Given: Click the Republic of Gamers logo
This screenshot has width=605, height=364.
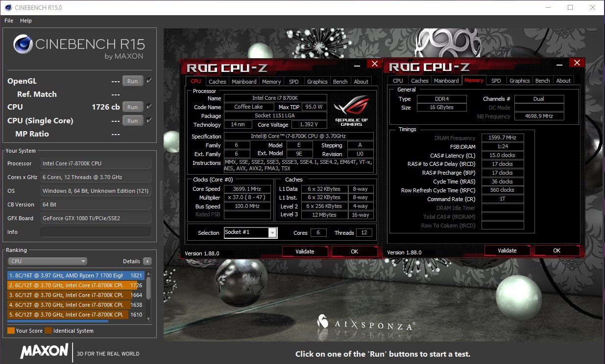Looking at the screenshot, I should (x=352, y=110).
